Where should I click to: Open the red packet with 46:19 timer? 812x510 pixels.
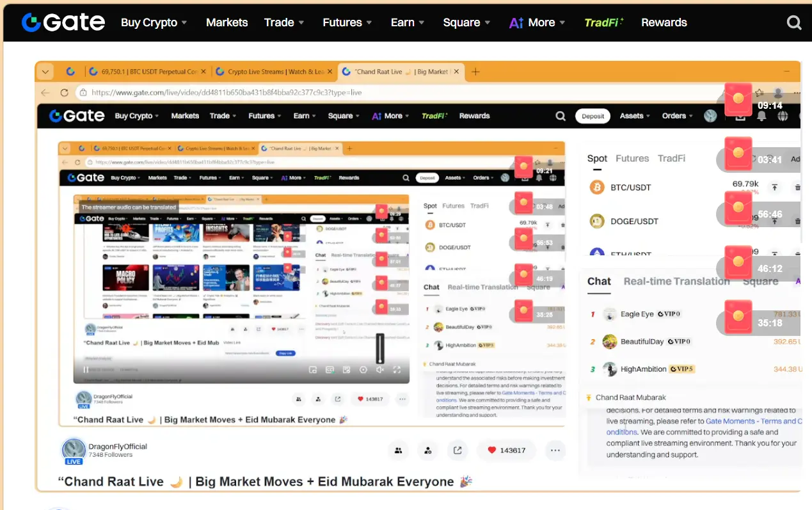[523, 275]
